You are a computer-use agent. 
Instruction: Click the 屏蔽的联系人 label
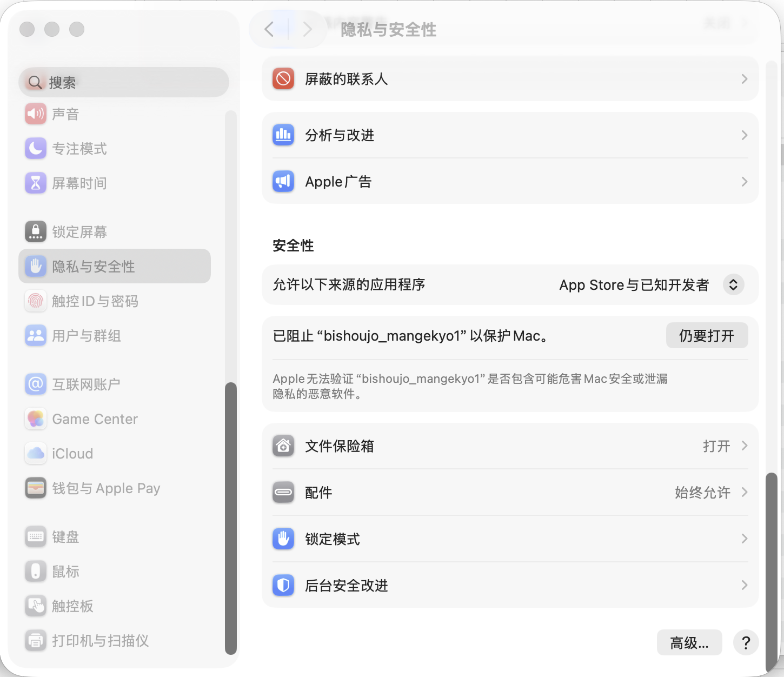tap(347, 79)
